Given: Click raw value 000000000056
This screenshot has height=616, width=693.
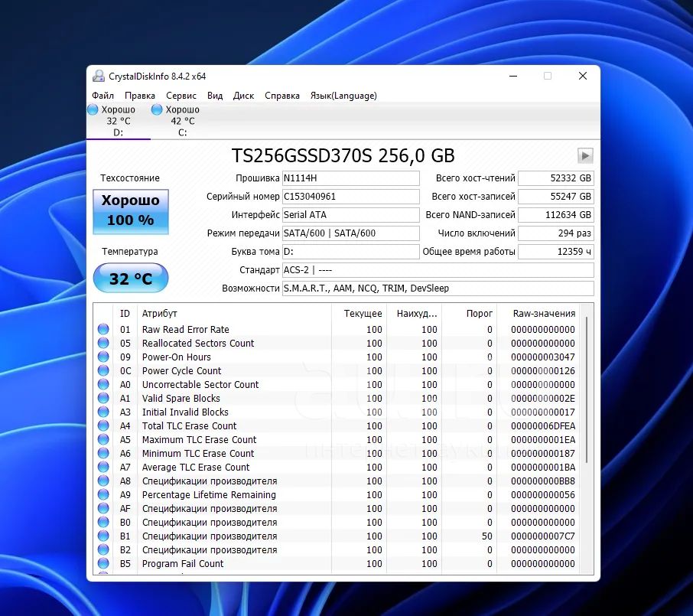Looking at the screenshot, I should 543,495.
